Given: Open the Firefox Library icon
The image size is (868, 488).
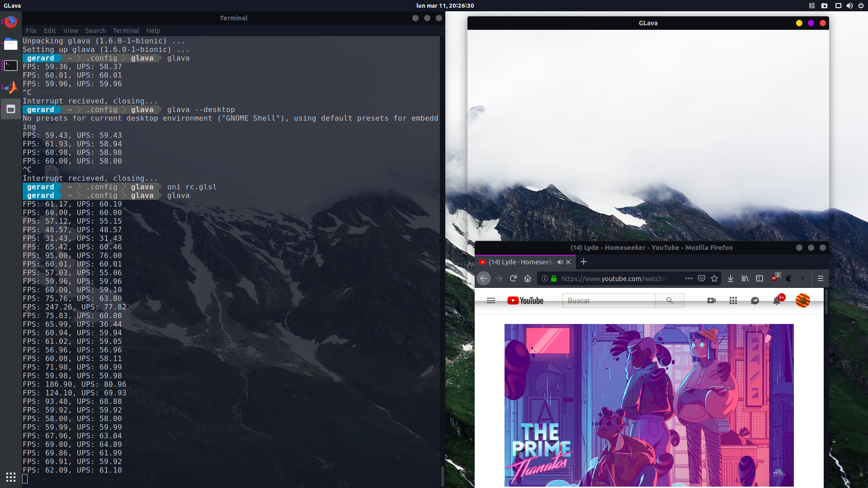Looking at the screenshot, I should point(745,278).
